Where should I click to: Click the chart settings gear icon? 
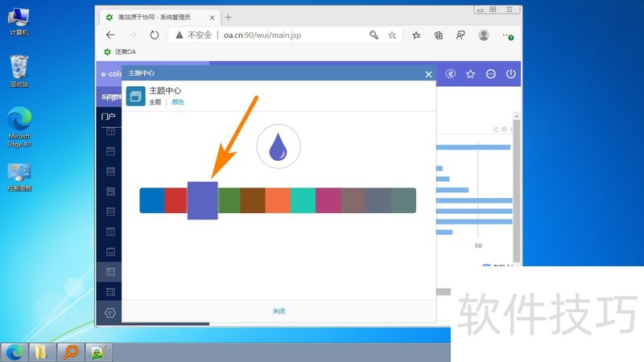[x=504, y=130]
